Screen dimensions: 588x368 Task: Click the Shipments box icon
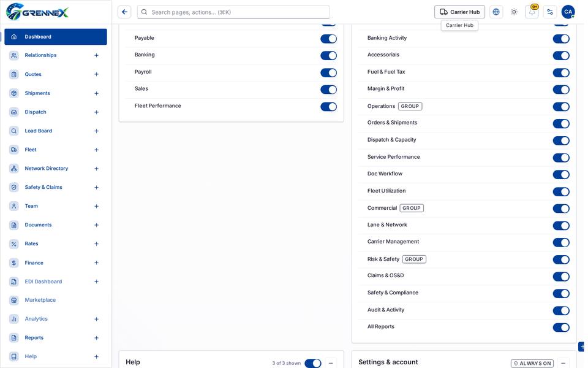point(14,93)
